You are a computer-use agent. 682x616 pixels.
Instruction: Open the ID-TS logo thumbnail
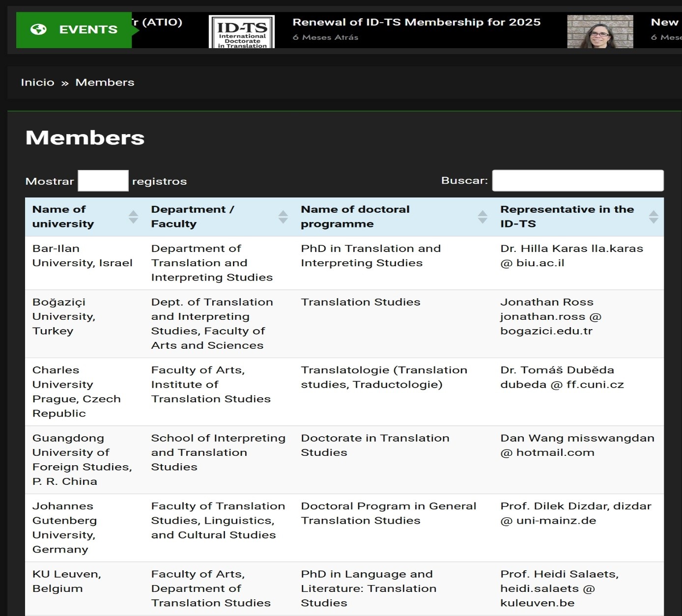(x=242, y=31)
